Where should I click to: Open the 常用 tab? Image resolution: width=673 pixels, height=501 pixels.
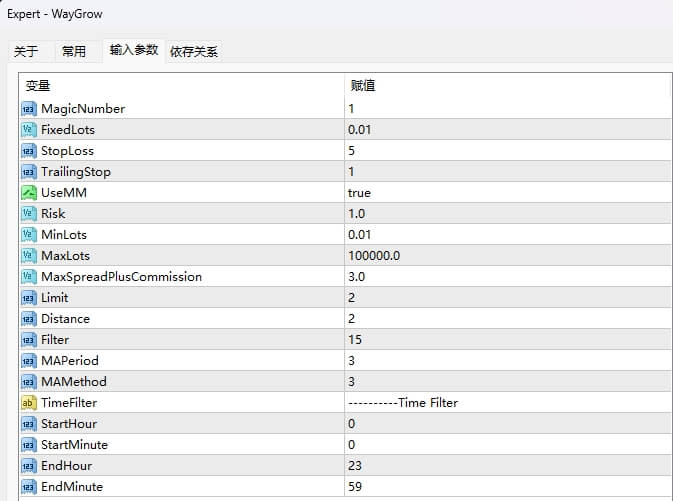[74, 52]
